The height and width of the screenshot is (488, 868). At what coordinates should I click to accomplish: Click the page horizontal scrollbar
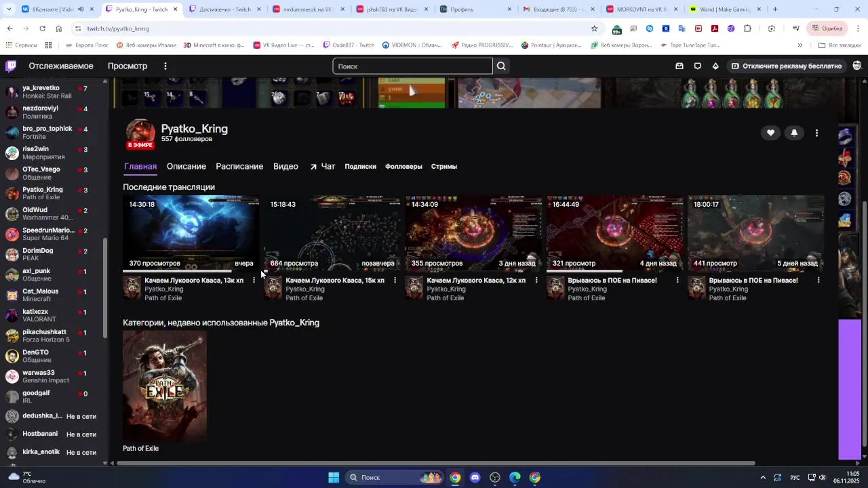pos(435,464)
